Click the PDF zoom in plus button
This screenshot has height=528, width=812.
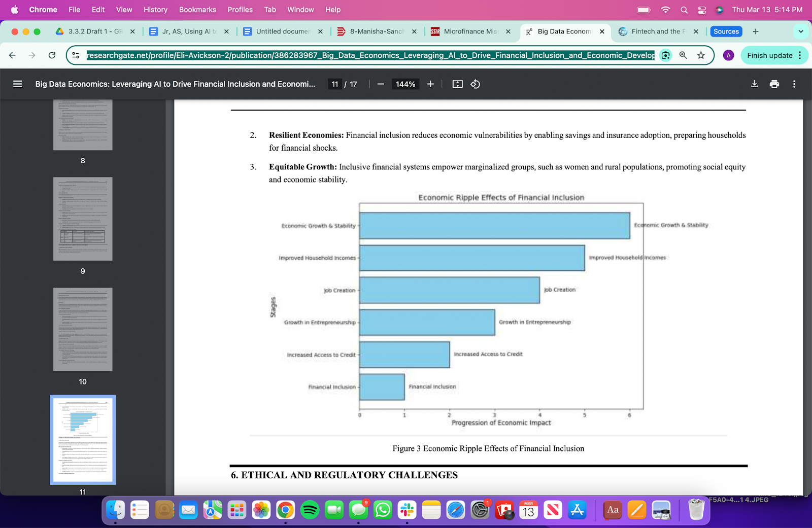[430, 84]
